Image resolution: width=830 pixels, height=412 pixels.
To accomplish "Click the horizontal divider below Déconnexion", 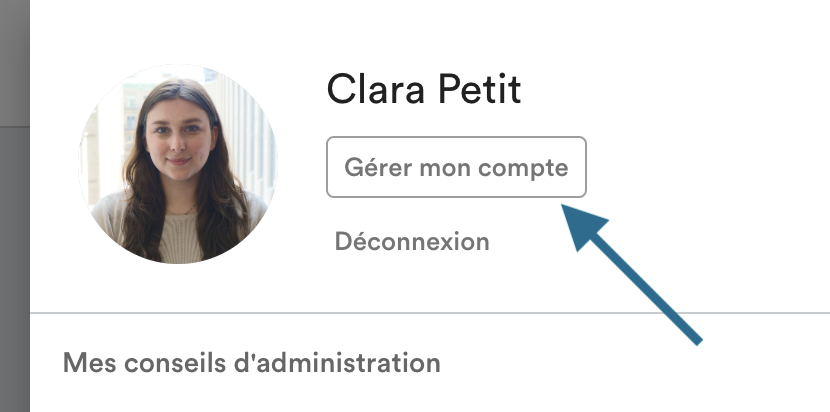I will [430, 313].
